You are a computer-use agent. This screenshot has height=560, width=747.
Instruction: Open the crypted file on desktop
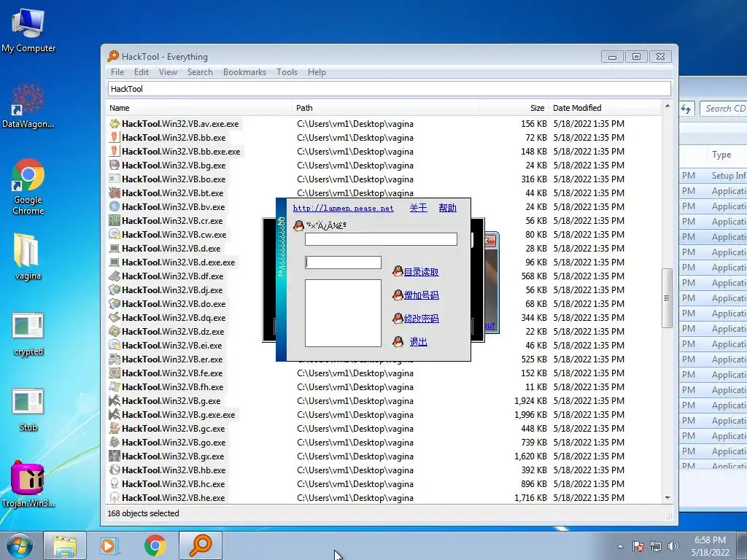pos(28,334)
